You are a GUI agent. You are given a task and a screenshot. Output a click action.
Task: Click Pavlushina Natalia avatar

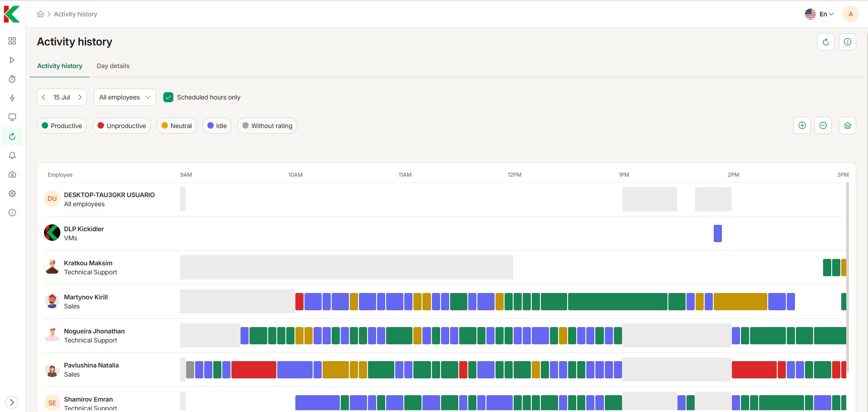(52, 371)
